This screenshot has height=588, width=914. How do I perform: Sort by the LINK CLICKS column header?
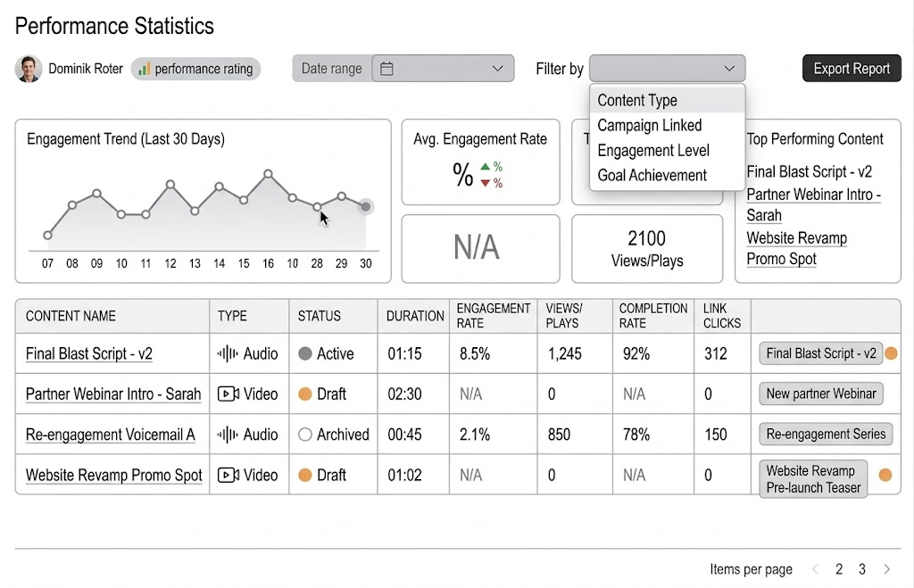(721, 316)
